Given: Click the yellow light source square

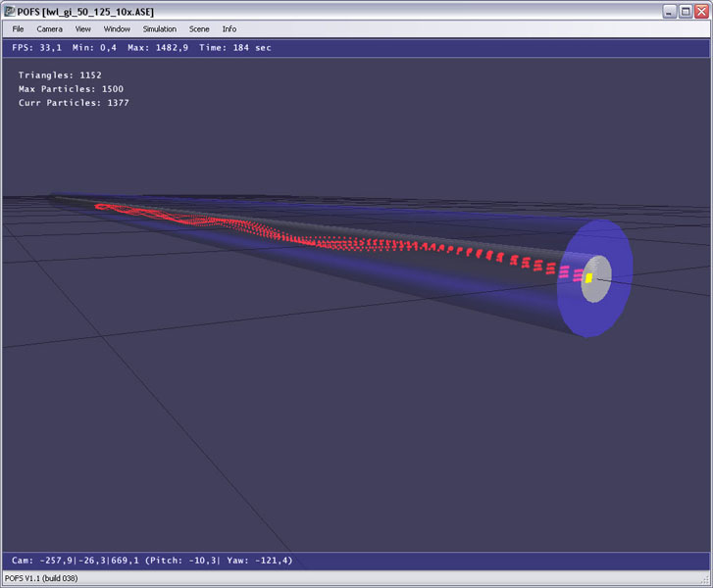Looking at the screenshot, I should [588, 278].
